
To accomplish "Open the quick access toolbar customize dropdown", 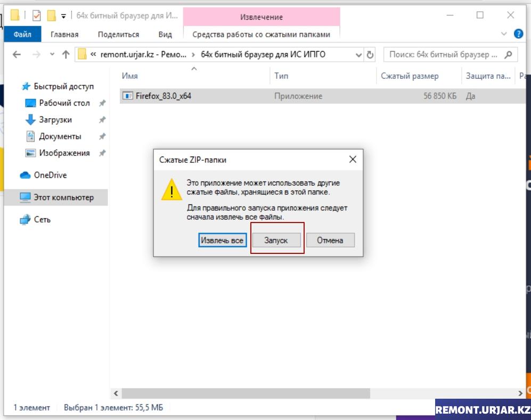I will point(63,16).
